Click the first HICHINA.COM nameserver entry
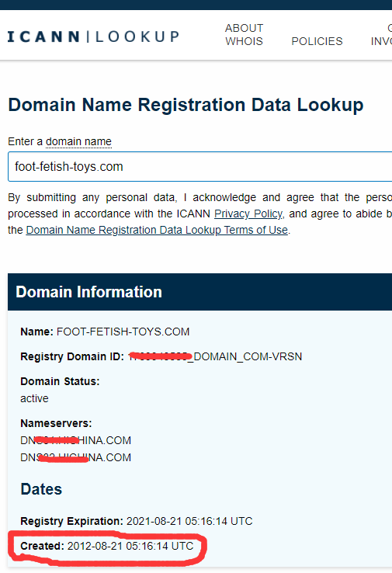392x573 pixels. 75,440
